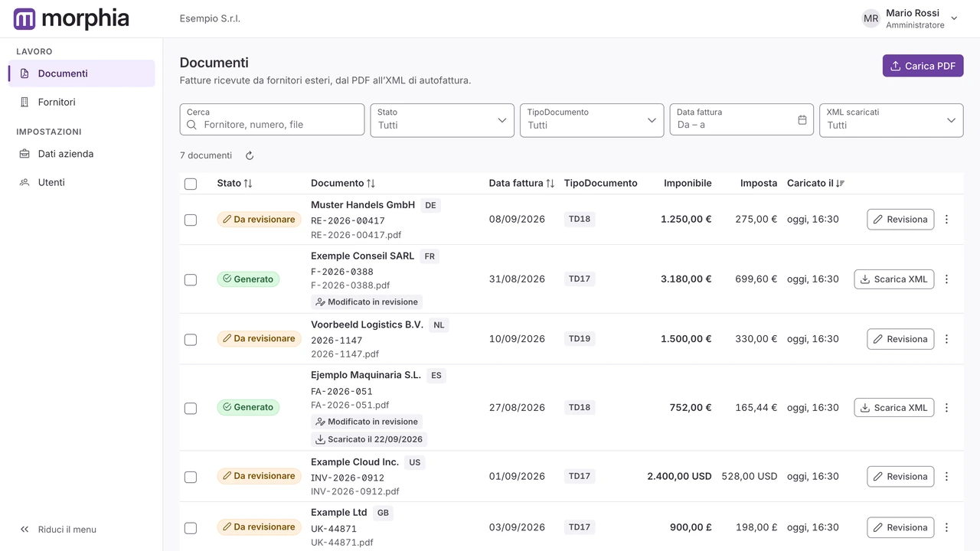Open the three-dot menu for Example Cloud Inc.
980x551 pixels.
(x=946, y=477)
